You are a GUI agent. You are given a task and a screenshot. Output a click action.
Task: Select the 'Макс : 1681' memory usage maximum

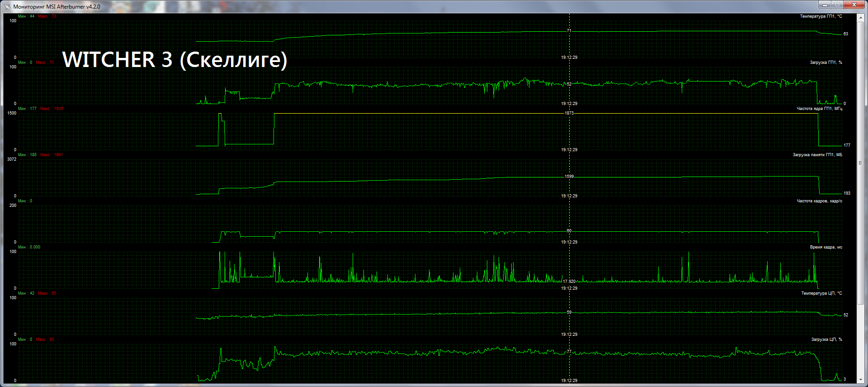pos(52,155)
